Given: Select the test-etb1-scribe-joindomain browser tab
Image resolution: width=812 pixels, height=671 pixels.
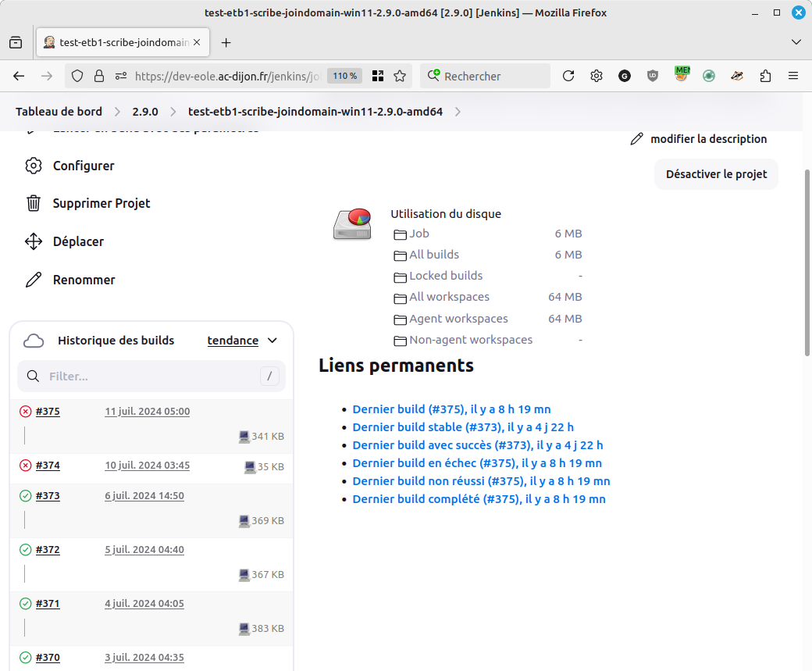Looking at the screenshot, I should (123, 42).
